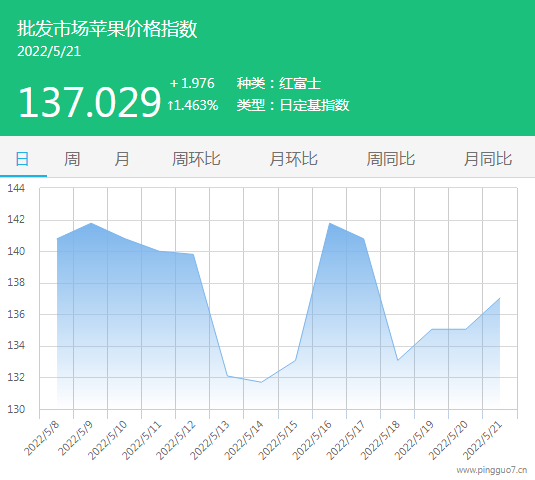Click the 137.029 index value
The image size is (535, 480).
pos(89,102)
